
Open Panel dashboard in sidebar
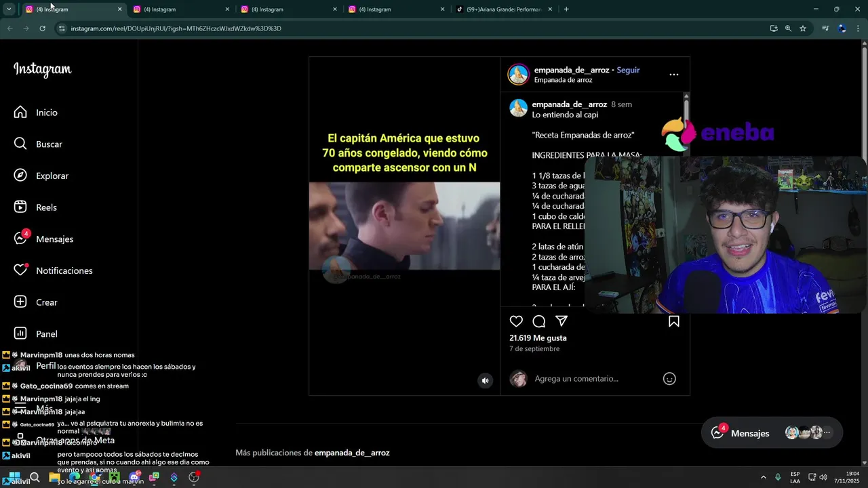coord(35,333)
